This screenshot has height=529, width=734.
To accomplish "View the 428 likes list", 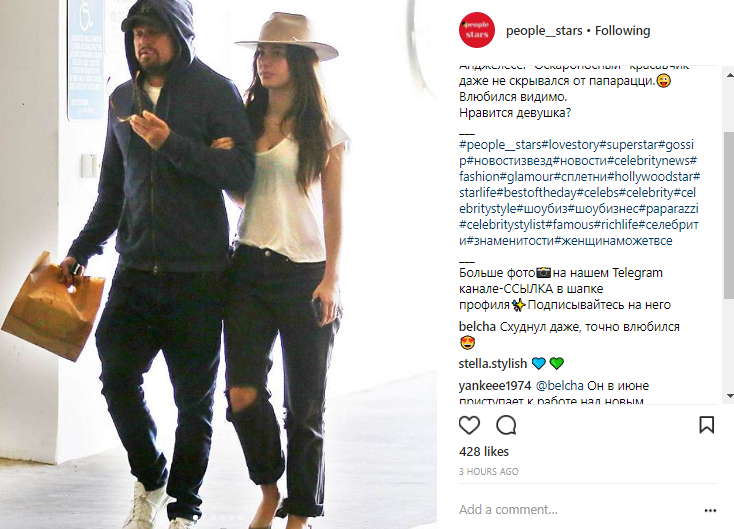I will coord(484,452).
